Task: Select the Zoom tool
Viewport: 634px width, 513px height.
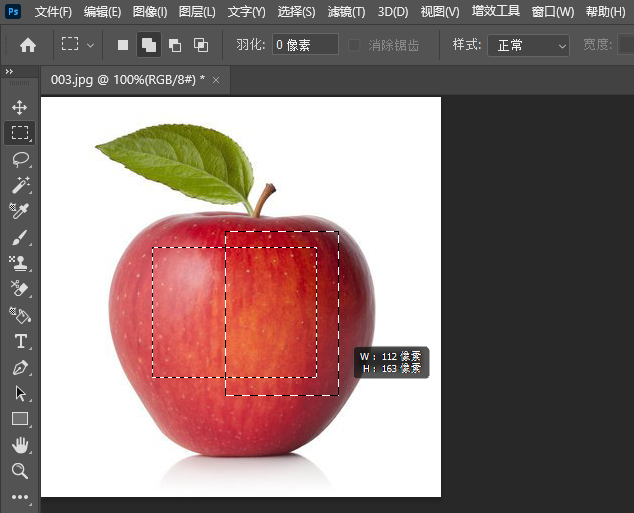Action: click(x=19, y=471)
